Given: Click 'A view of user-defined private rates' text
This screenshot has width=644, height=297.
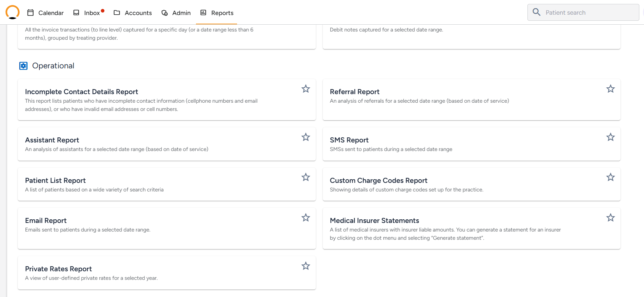Looking at the screenshot, I should click(91, 278).
